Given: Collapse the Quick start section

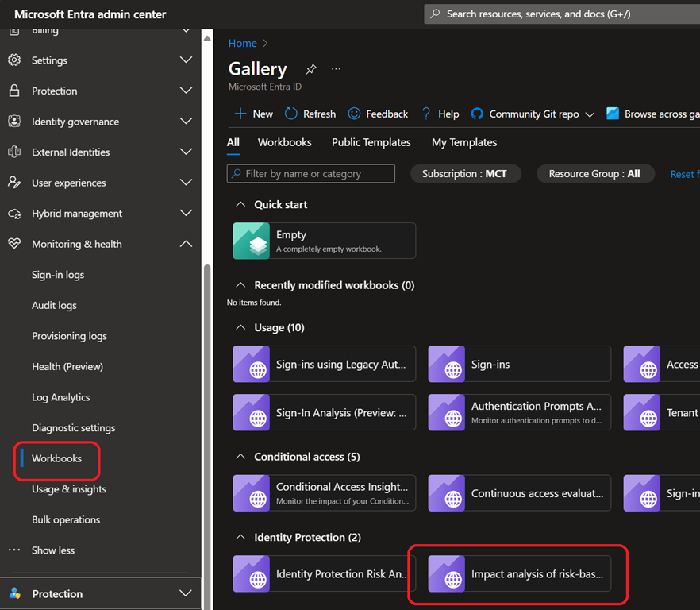Looking at the screenshot, I should coord(240,204).
